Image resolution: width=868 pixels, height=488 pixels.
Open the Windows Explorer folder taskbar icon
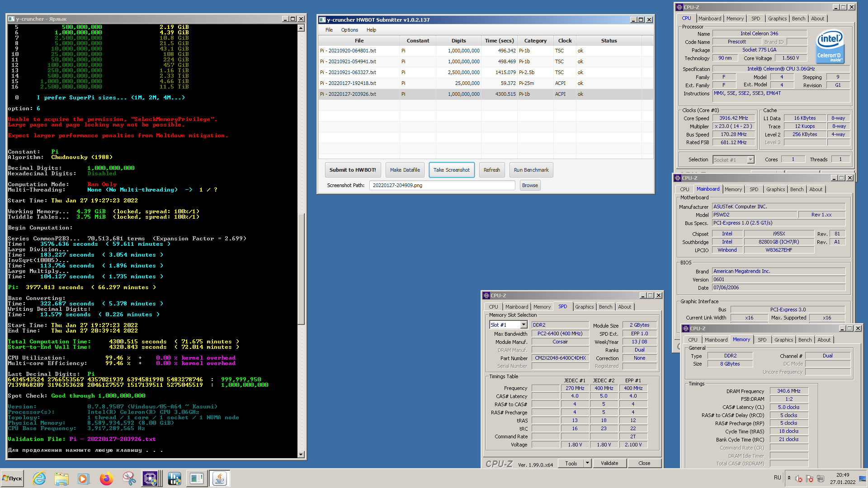click(x=61, y=479)
